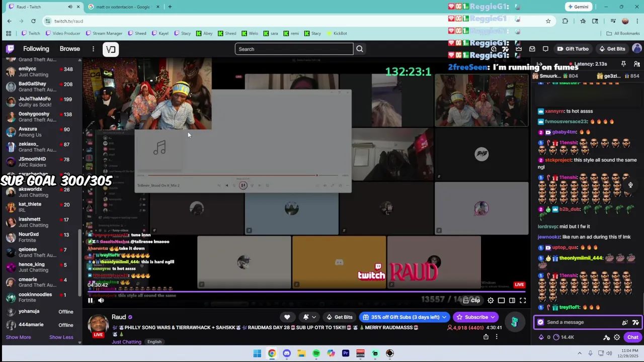644x362 pixels.
Task: Share the stream using share icon
Action: pyautogui.click(x=486, y=337)
